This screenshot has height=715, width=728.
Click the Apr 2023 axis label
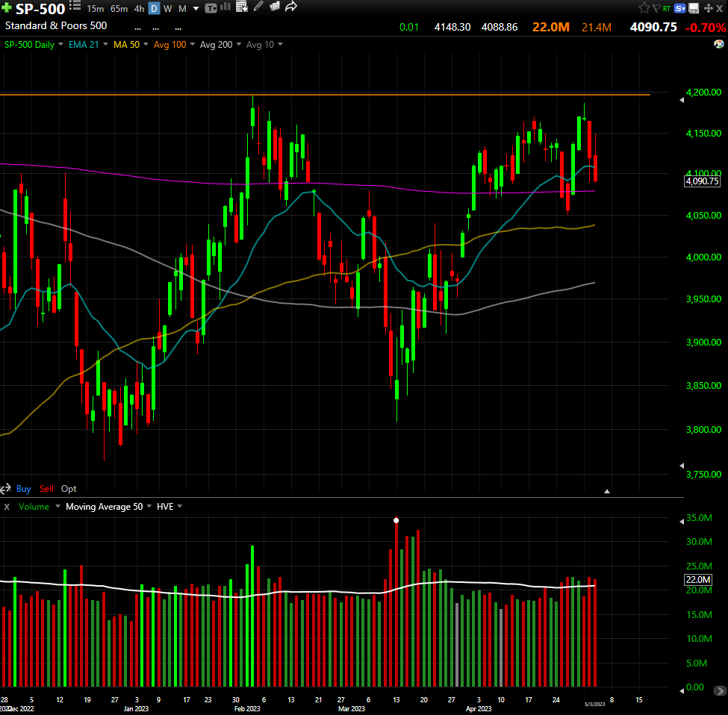point(479,708)
